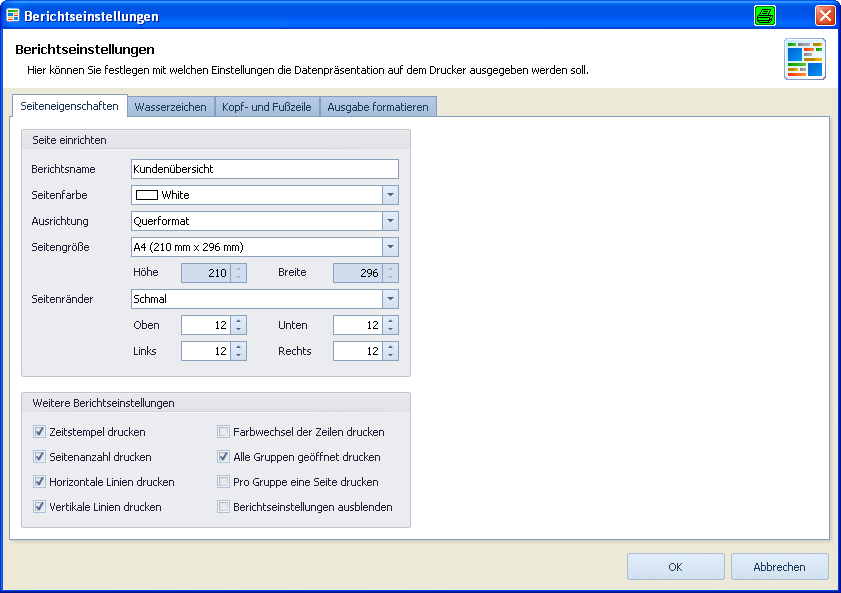Check Berichtseinstellungen ausblenden option
841x593 pixels.
coord(223,507)
